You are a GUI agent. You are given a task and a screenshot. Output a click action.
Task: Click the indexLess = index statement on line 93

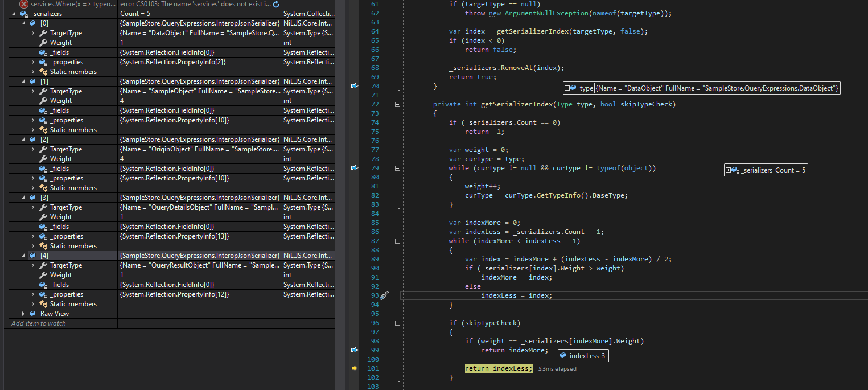pos(517,295)
